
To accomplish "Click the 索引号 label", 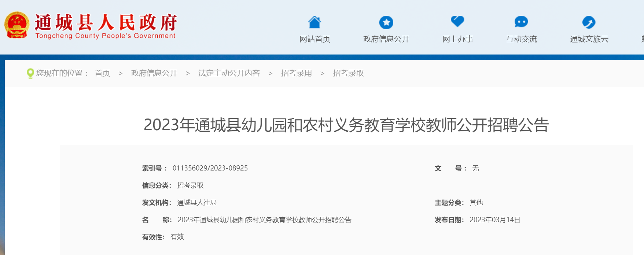I will point(154,168).
